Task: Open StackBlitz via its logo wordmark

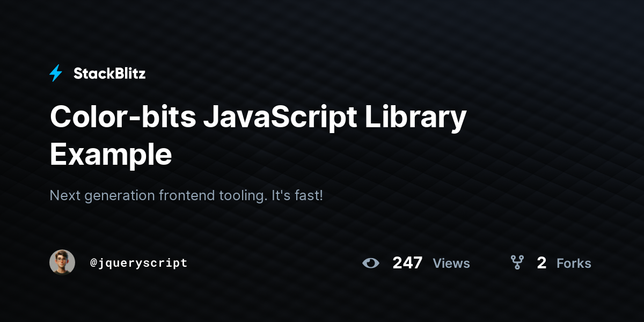Action: pyautogui.click(x=109, y=74)
